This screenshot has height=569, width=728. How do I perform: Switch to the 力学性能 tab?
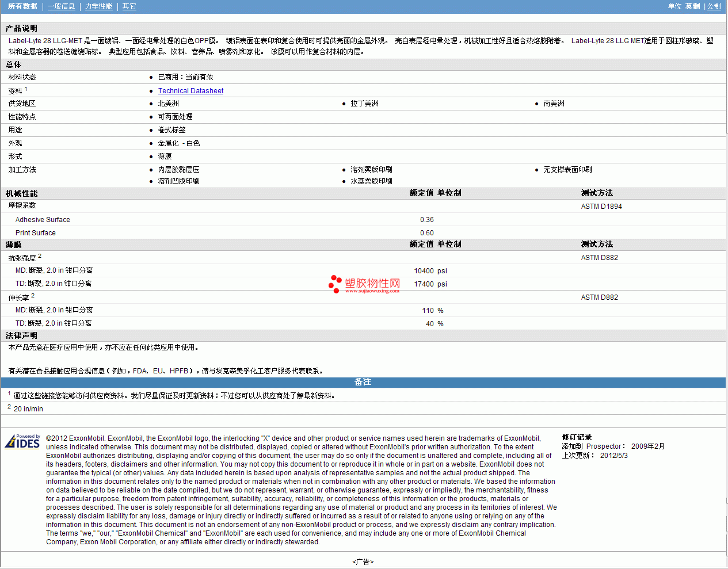coord(99,6)
